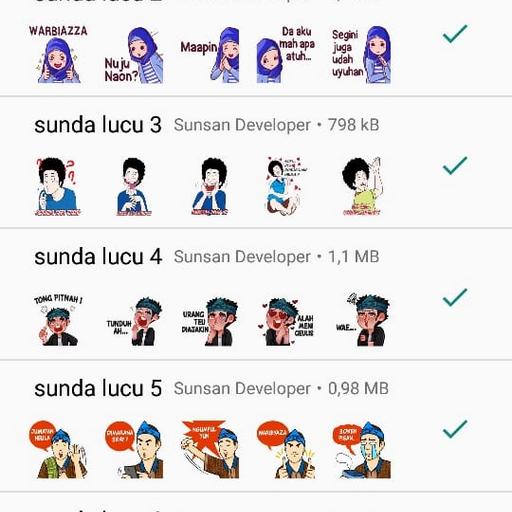Select the 'TONG PITNAH!' sticker
This screenshot has height=512, width=512.
pos(58,320)
